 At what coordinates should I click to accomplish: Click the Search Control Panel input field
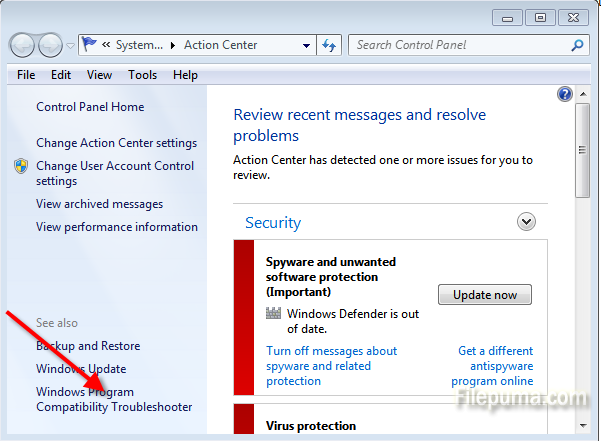(460, 45)
